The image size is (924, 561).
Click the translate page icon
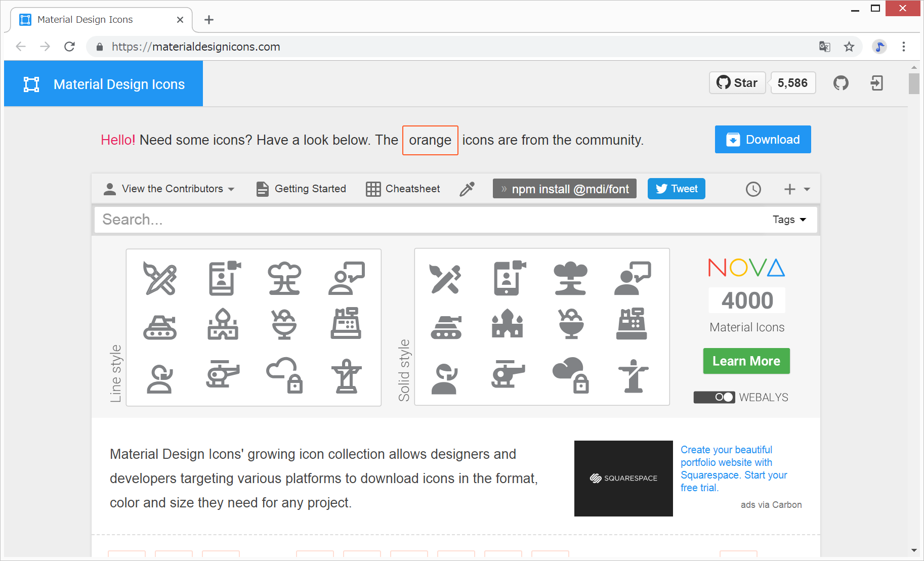(824, 47)
